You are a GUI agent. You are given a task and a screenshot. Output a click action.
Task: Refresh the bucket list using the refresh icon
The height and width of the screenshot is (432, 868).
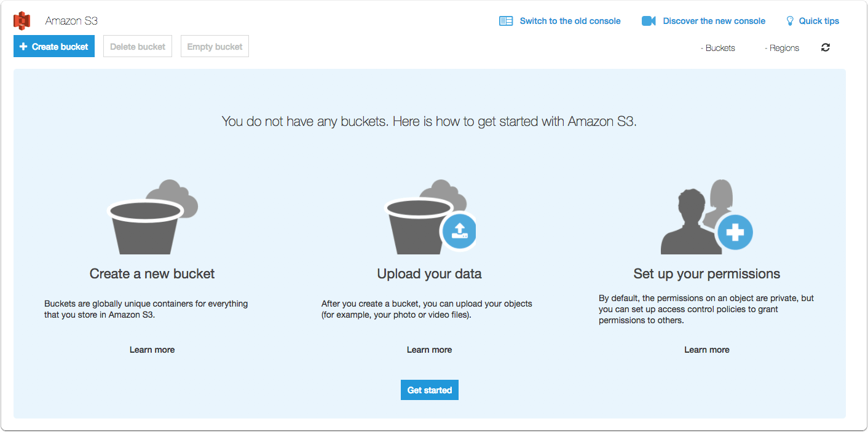[826, 47]
